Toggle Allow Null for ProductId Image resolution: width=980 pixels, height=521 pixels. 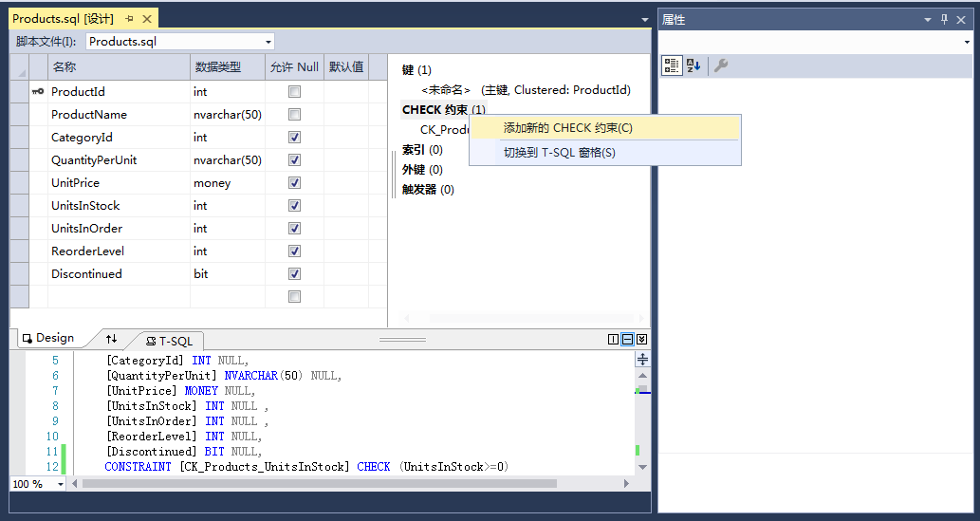[x=294, y=92]
